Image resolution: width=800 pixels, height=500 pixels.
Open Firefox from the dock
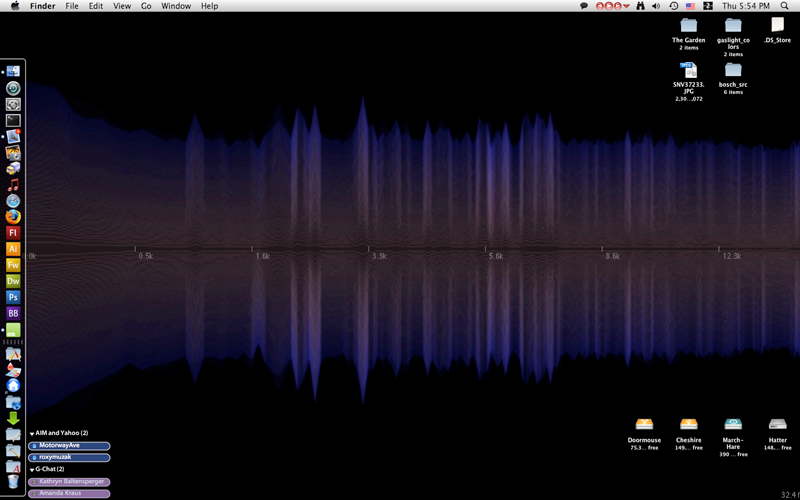tap(13, 216)
